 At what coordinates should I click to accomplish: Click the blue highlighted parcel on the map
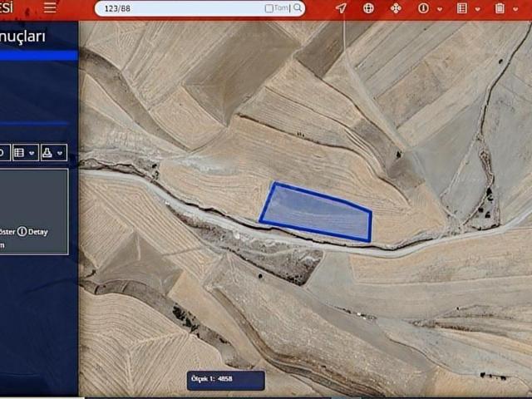[x=316, y=214]
